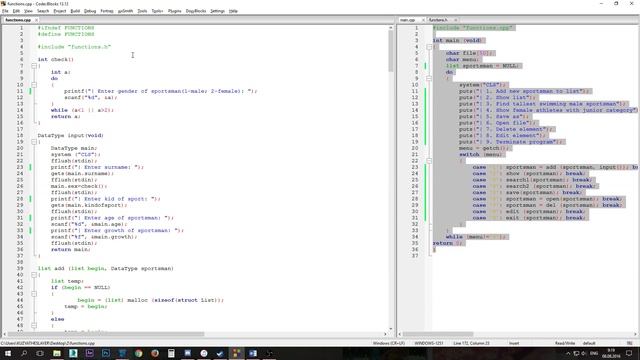Collapse the add() function fold at line 40

point(34,275)
